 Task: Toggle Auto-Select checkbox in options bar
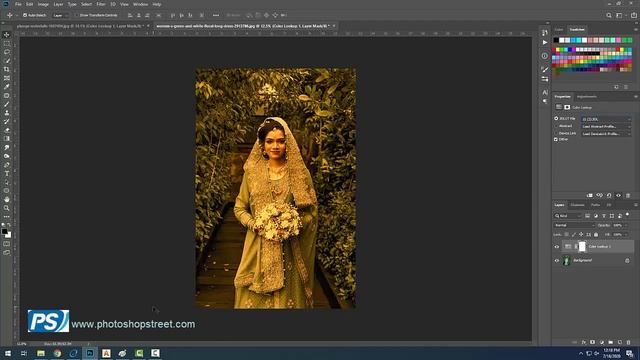pos(25,15)
